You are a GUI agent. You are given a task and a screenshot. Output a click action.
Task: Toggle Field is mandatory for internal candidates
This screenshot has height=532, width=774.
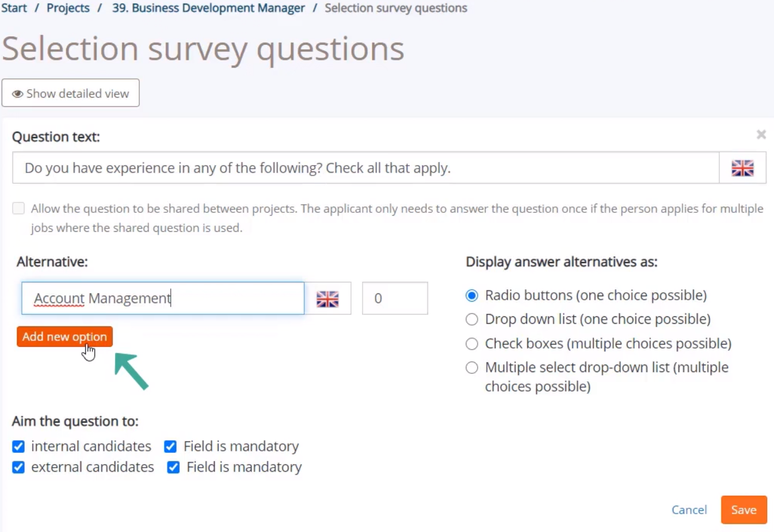click(170, 446)
